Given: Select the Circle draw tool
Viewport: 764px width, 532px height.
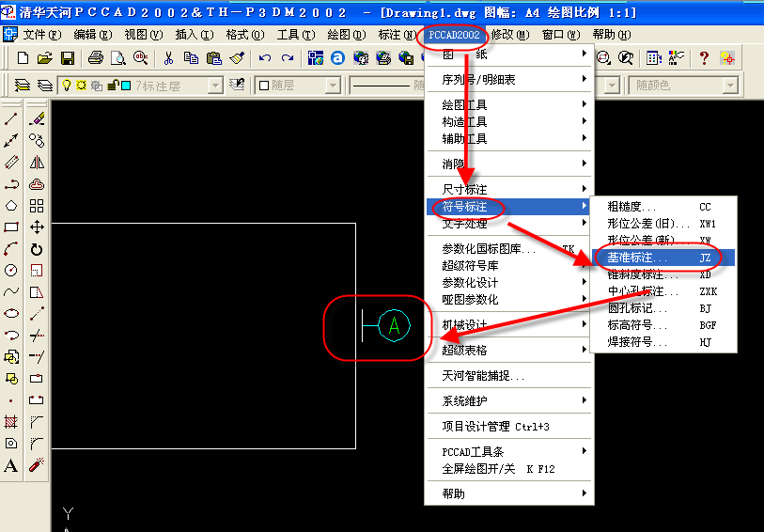Looking at the screenshot, I should click(11, 271).
